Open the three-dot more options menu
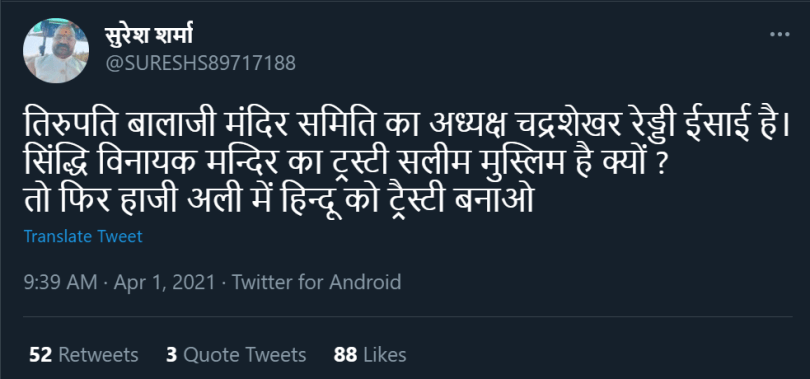The image size is (810, 379). [x=780, y=35]
